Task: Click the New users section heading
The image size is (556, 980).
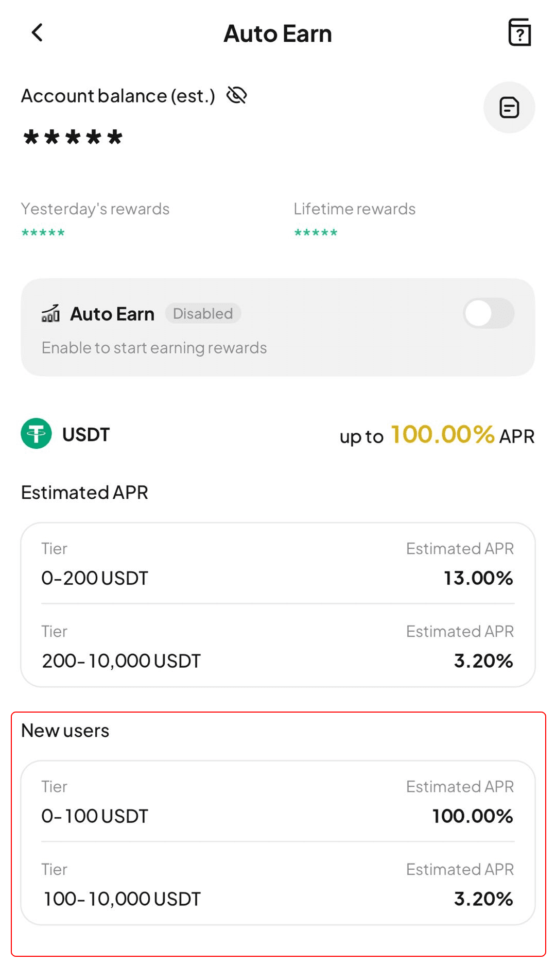Action: (x=65, y=731)
